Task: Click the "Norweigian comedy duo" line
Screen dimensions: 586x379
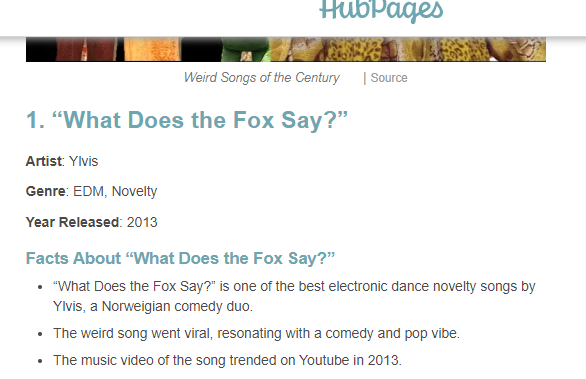Action: (x=153, y=306)
